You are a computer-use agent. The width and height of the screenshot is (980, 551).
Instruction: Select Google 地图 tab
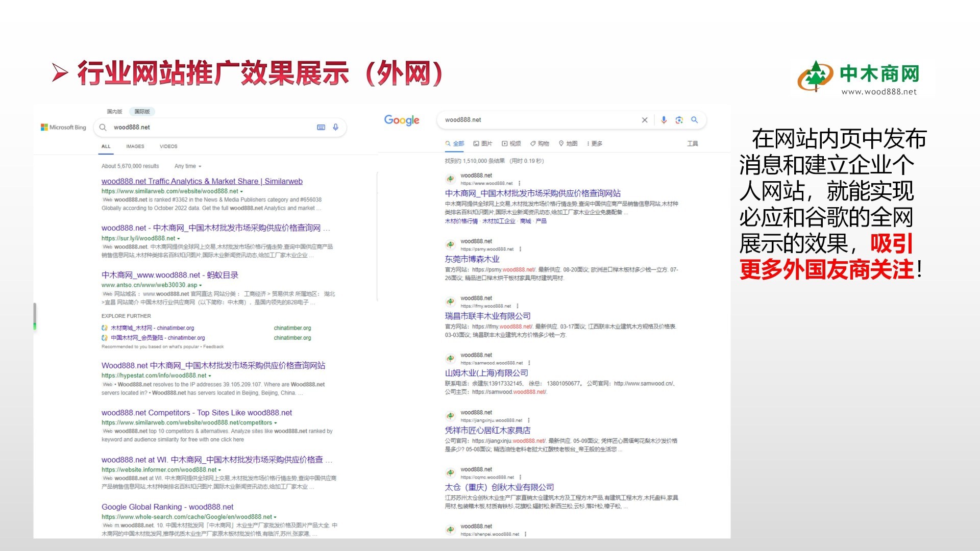tap(568, 144)
